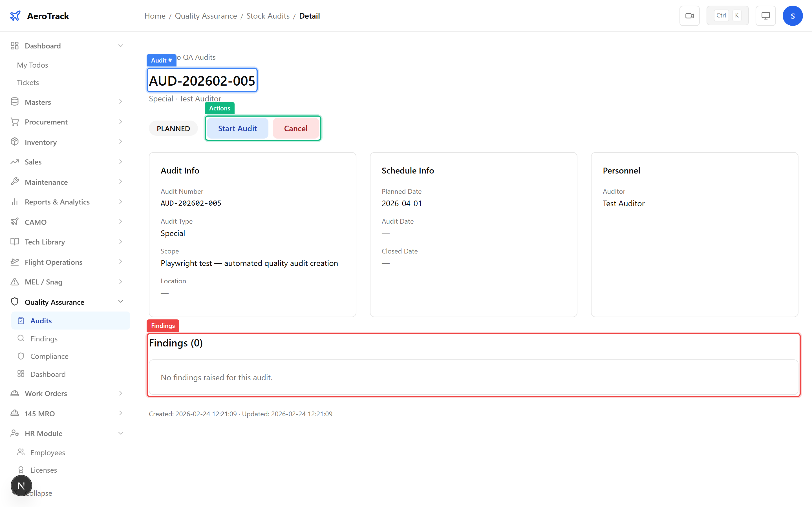
Task: Click the monitor display icon in the header
Action: [765, 15]
